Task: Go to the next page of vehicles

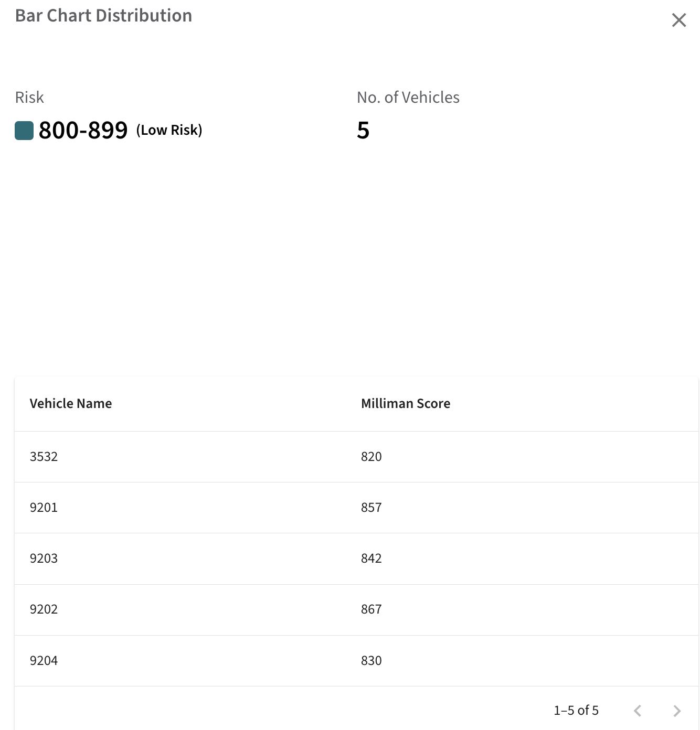Action: pos(677,711)
